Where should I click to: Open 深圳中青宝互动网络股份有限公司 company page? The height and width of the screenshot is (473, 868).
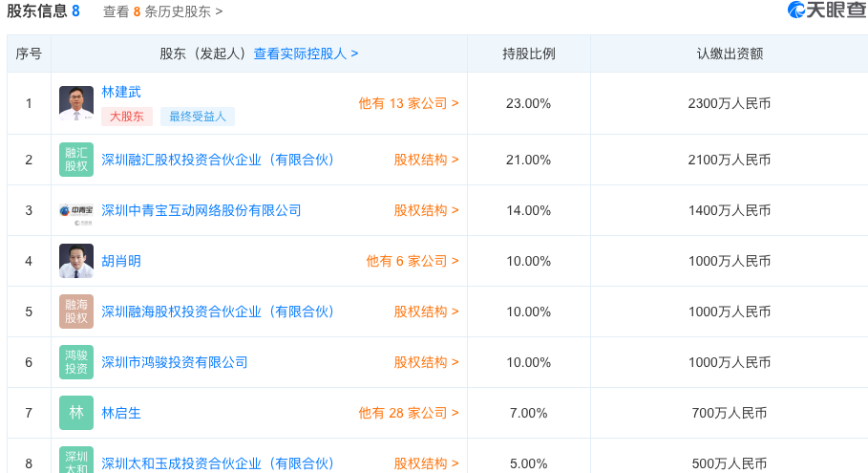point(201,210)
